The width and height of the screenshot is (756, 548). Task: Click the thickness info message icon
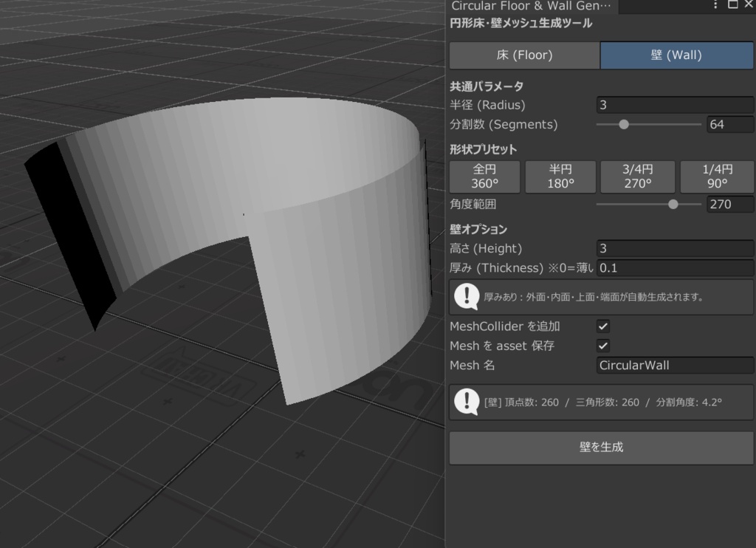point(467,297)
